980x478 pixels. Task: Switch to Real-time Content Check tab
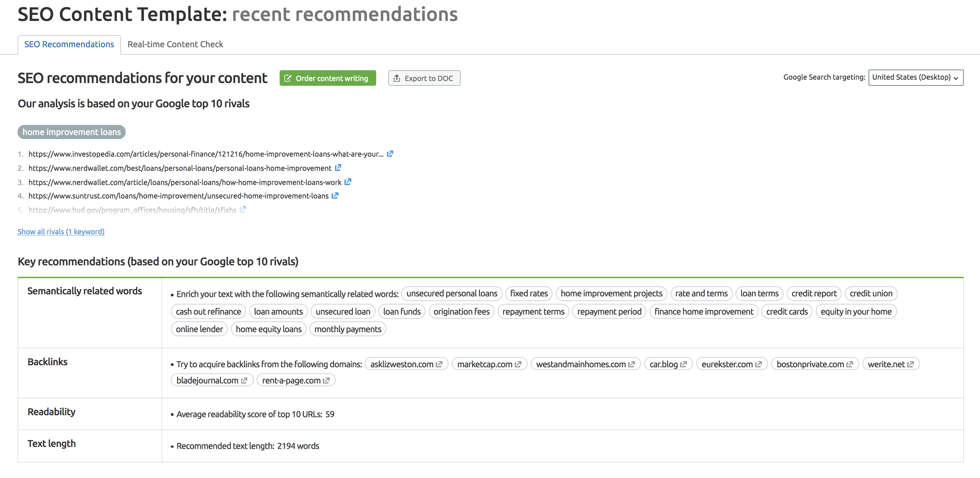[175, 45]
